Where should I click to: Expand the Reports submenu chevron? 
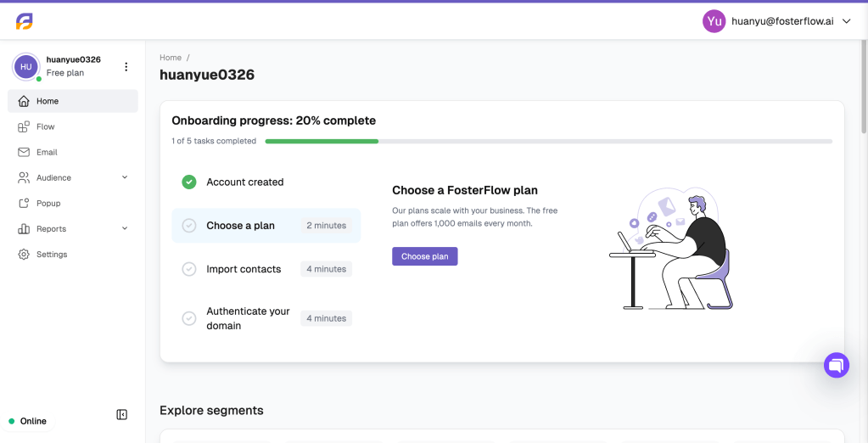(x=125, y=228)
